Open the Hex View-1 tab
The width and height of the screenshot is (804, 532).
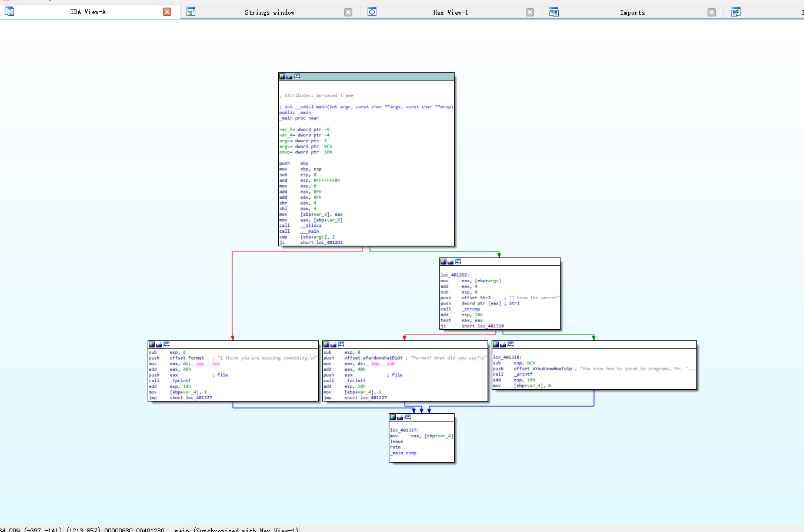451,12
